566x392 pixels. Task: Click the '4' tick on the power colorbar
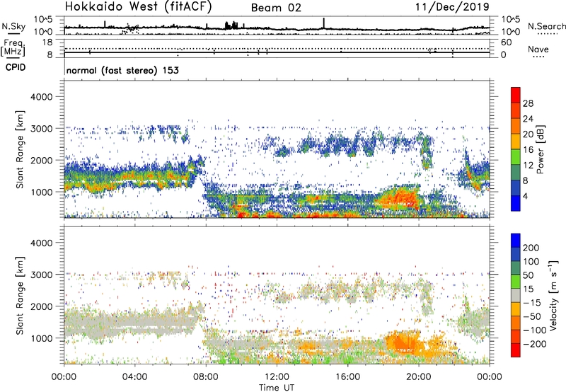(x=525, y=196)
